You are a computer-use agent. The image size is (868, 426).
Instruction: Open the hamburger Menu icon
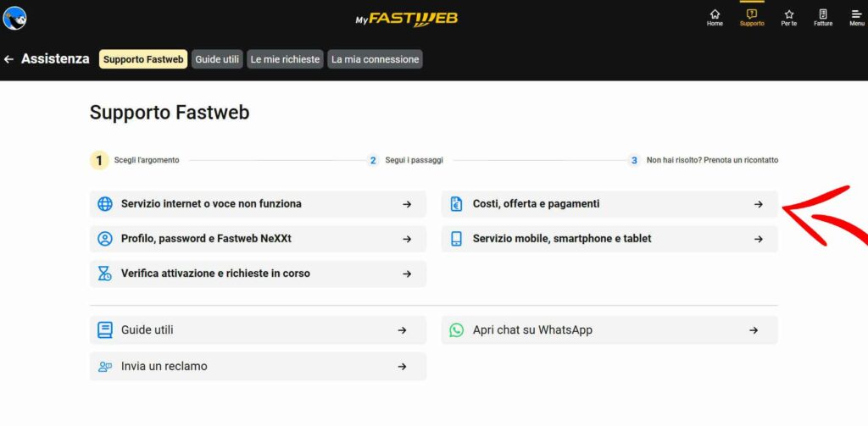[x=856, y=18]
